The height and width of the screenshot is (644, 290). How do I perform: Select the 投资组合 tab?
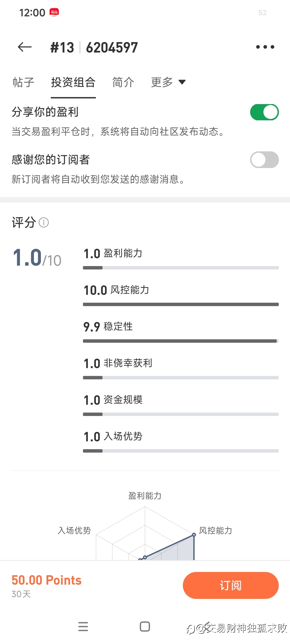(x=73, y=82)
